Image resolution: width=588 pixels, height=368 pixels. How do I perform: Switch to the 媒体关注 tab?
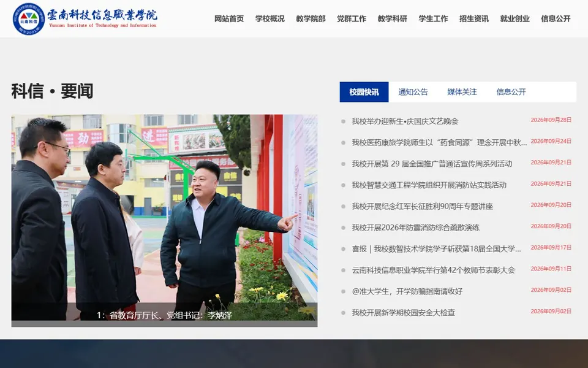[462, 92]
